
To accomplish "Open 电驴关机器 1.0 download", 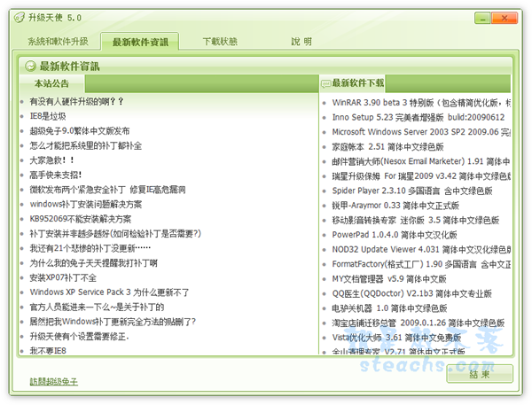I will [389, 308].
